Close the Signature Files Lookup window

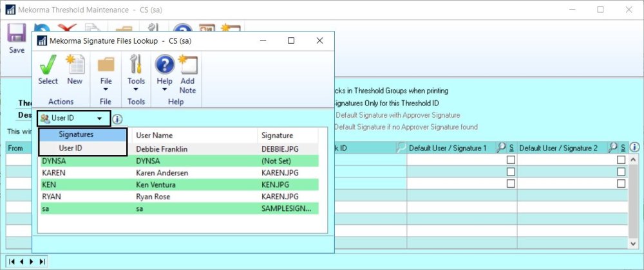tap(319, 40)
